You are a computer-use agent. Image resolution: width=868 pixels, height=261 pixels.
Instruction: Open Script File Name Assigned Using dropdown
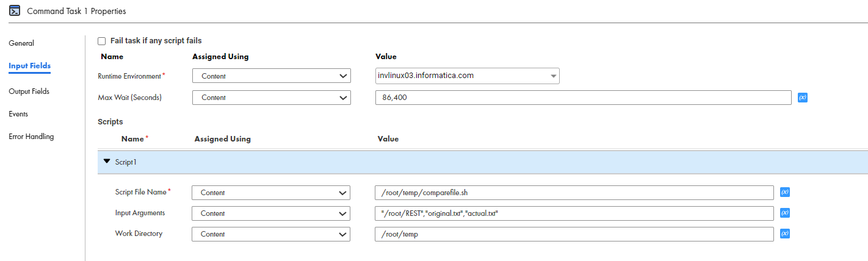(x=272, y=193)
